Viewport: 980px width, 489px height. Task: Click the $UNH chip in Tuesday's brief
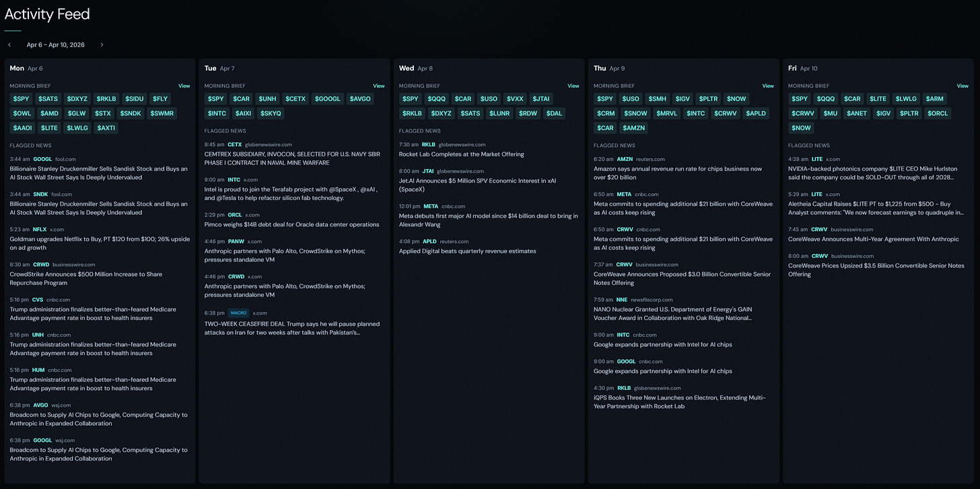coord(267,99)
